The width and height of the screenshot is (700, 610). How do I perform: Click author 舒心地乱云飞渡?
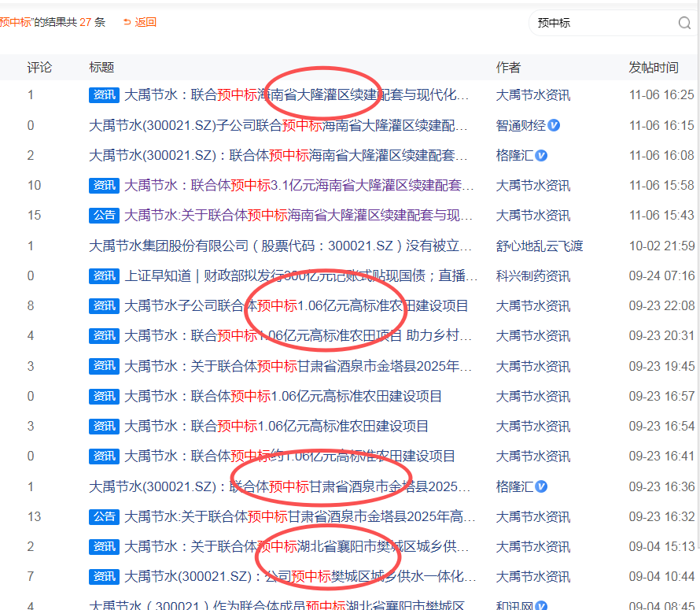coord(540,246)
